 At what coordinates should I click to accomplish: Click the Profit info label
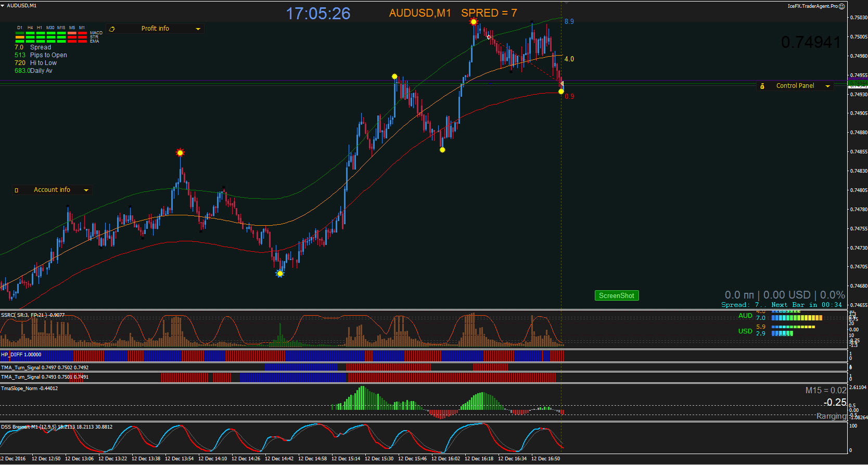pos(155,29)
